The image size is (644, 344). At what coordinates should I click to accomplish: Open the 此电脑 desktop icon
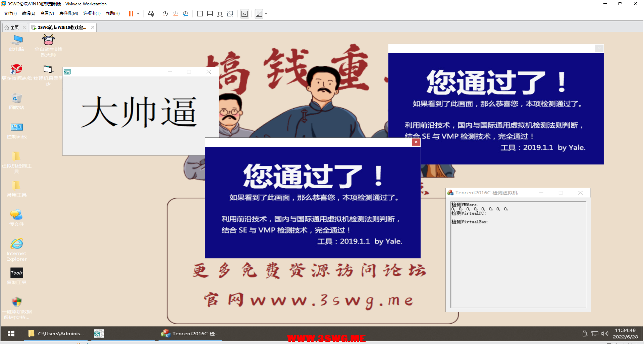click(x=16, y=43)
